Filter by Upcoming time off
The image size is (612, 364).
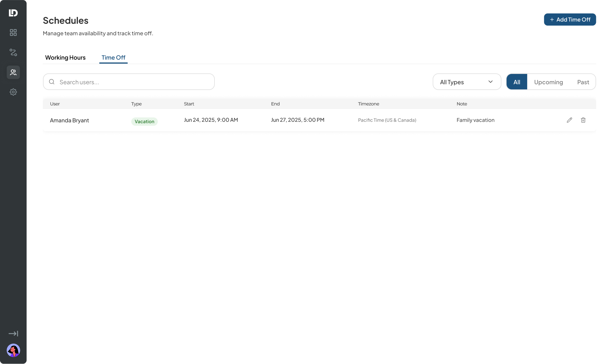(x=548, y=82)
